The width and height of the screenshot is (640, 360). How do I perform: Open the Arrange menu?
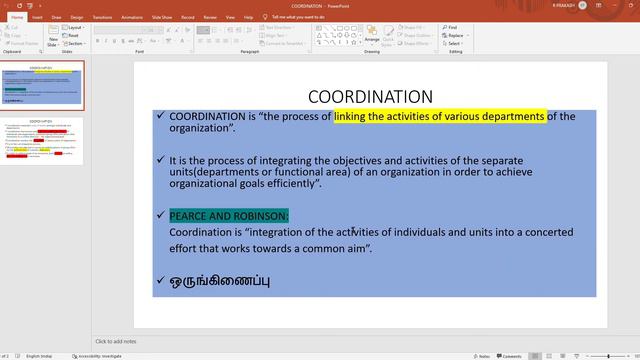click(372, 35)
